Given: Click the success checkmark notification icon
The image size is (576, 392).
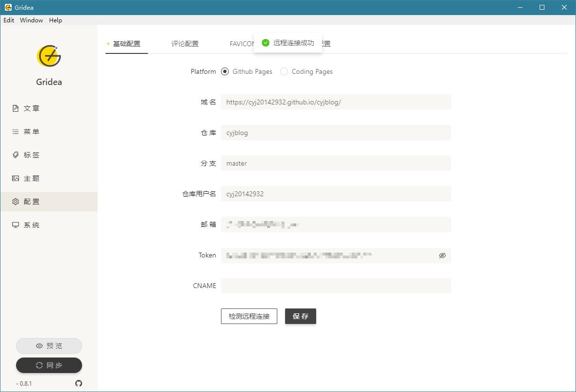Looking at the screenshot, I should (x=265, y=42).
